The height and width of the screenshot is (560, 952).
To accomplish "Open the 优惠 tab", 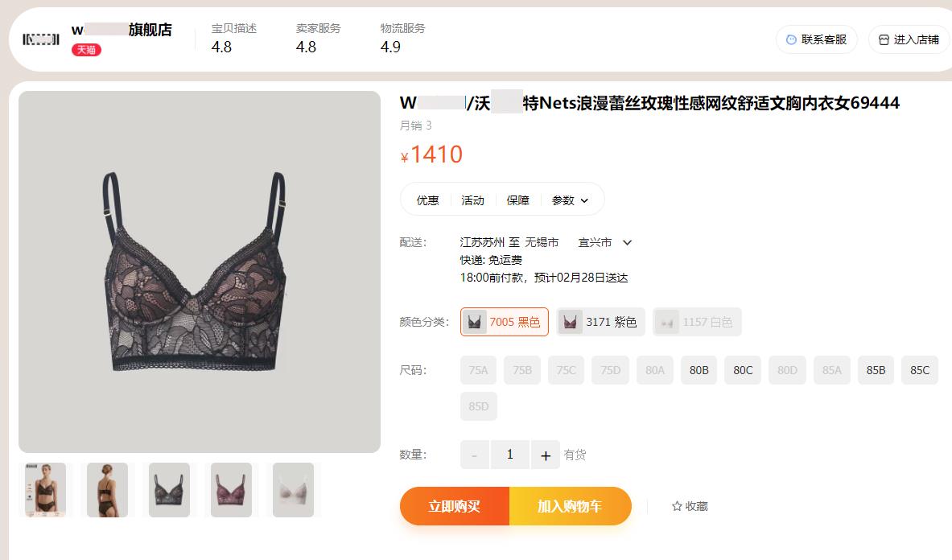I will 427,200.
